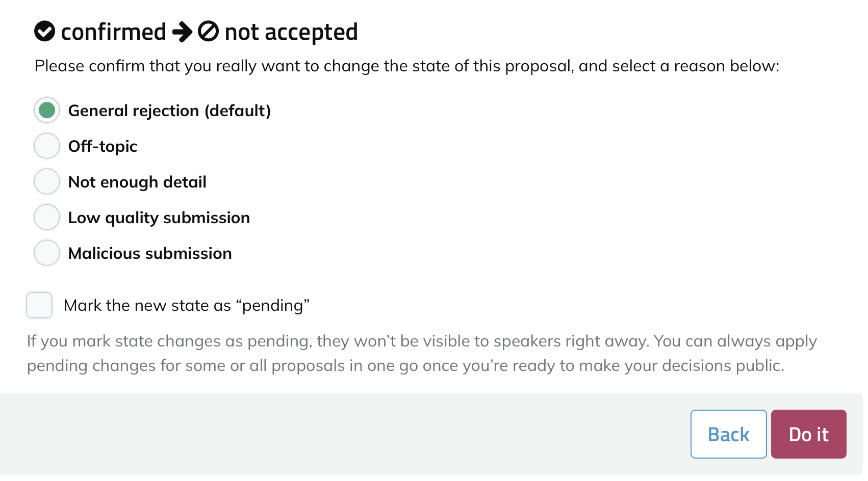Screen dimensions: 868x481
Task: Click the 'Not enough detail' label text
Action: click(137, 182)
